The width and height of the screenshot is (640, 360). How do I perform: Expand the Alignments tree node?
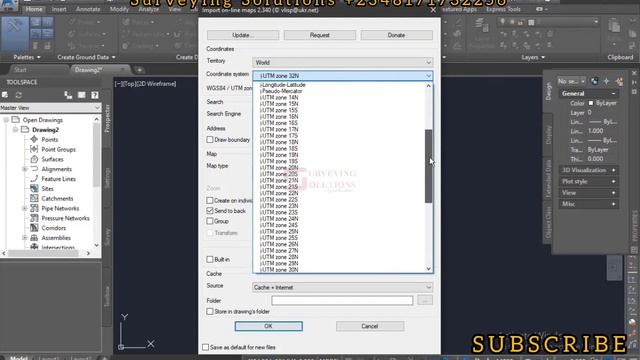[x=25, y=169]
